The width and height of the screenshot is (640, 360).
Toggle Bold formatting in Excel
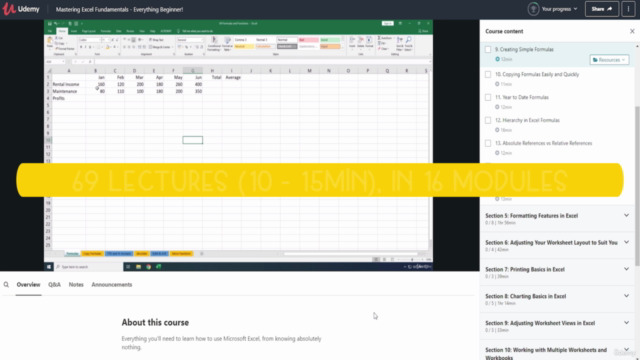click(x=81, y=47)
